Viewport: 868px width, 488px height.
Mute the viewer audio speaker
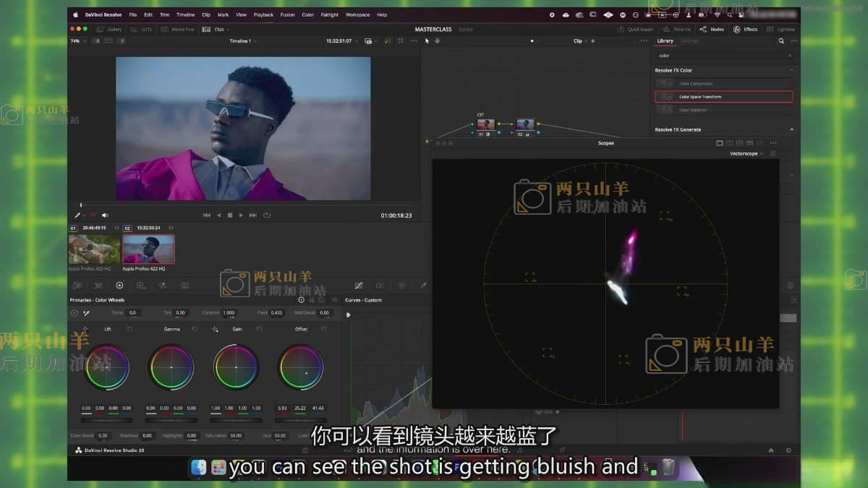[105, 215]
